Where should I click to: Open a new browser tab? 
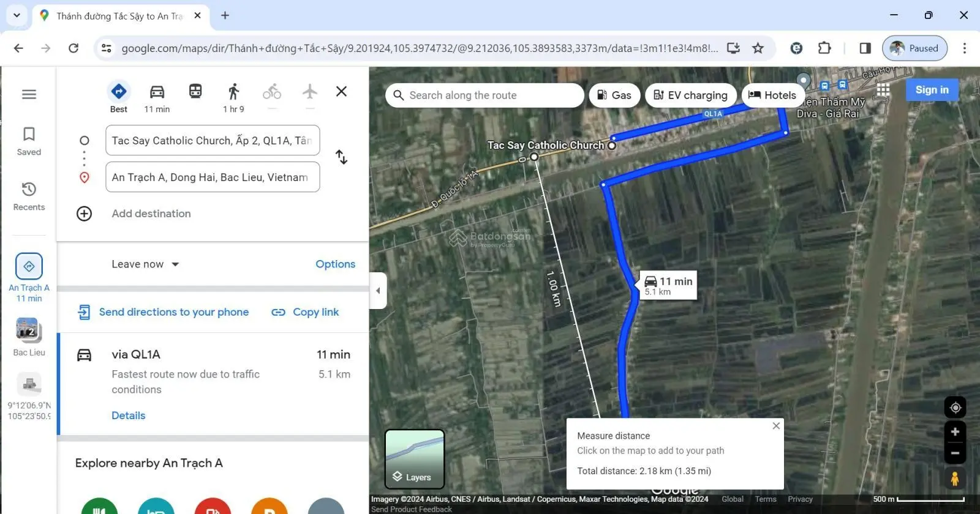click(225, 15)
